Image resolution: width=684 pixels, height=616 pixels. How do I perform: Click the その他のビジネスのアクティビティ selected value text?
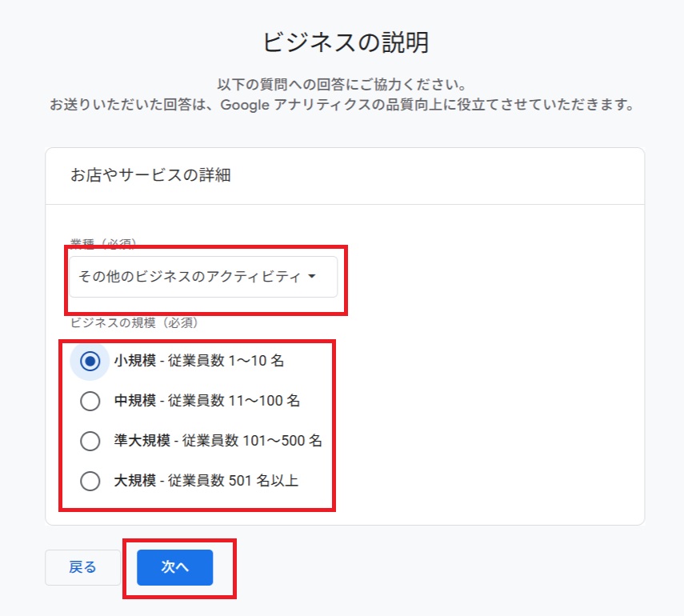tap(189, 277)
